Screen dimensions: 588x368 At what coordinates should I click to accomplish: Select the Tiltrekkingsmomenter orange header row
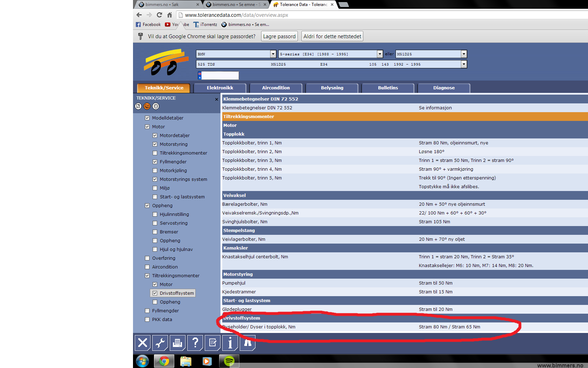point(405,117)
